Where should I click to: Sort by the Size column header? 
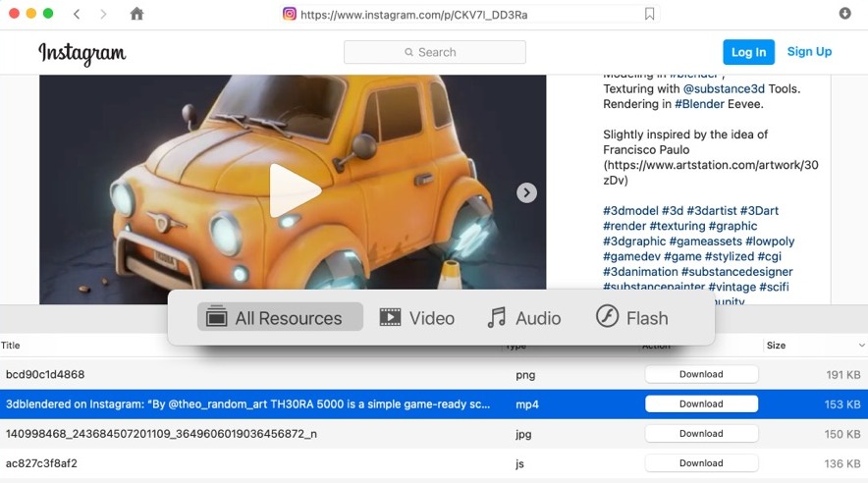776,346
